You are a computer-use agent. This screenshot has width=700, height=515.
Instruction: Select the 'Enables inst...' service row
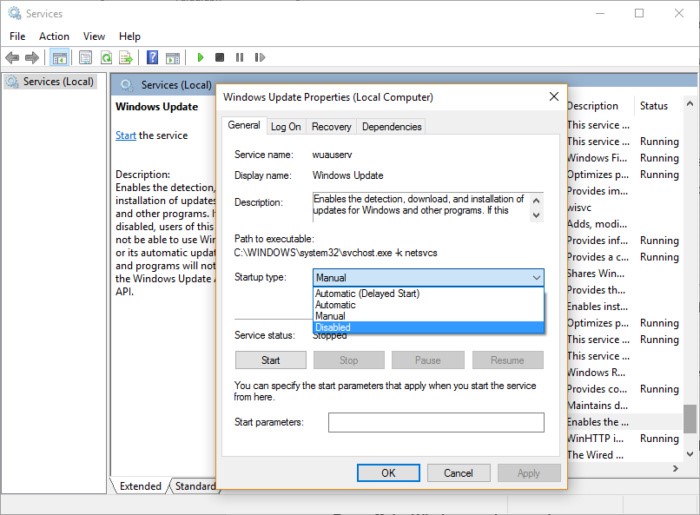pos(623,307)
